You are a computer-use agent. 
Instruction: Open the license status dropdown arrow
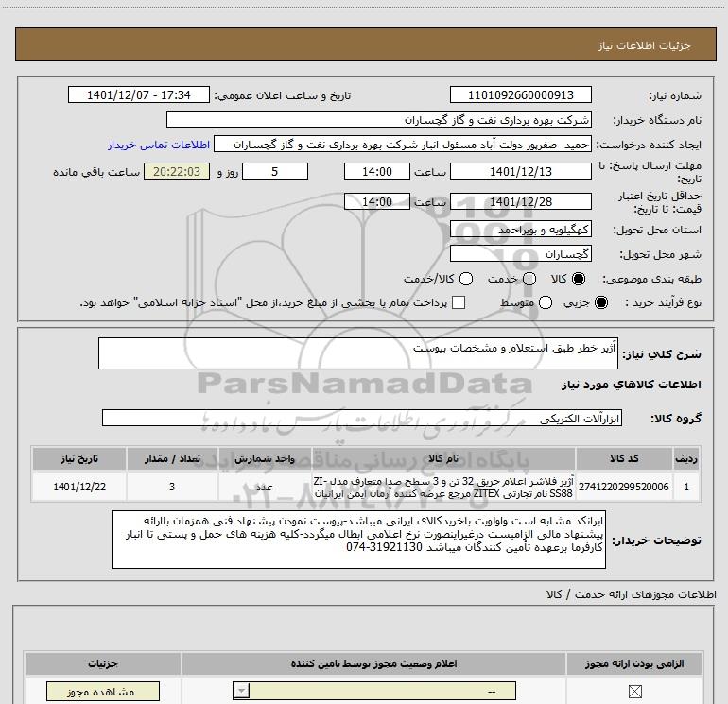[241, 691]
